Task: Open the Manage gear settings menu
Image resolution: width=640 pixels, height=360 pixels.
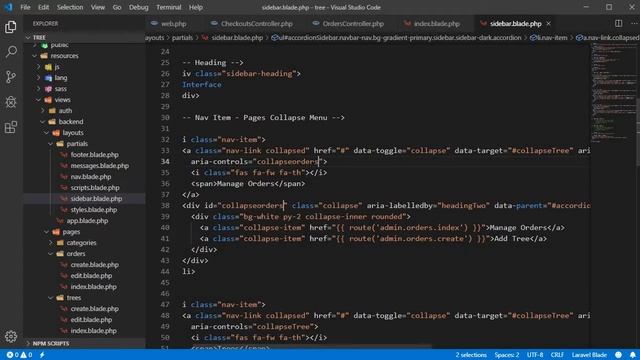Action: pos(11,336)
